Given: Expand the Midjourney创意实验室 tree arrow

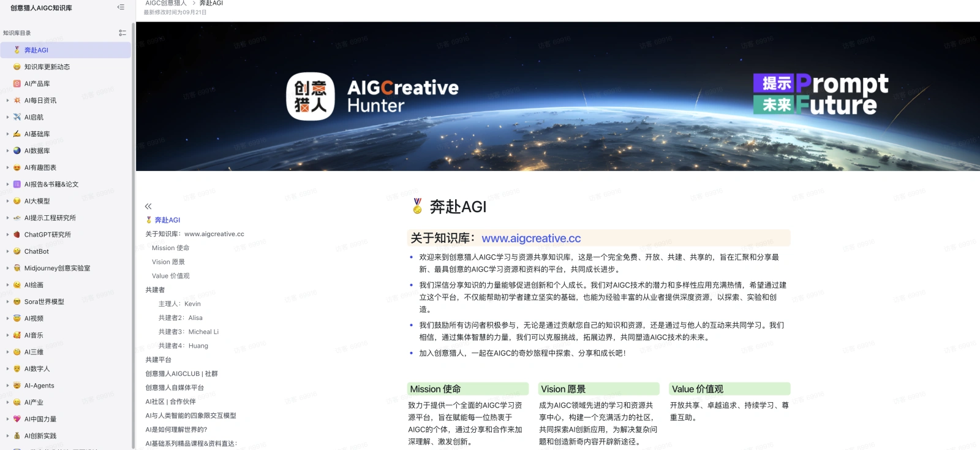Looking at the screenshot, I should (x=7, y=268).
